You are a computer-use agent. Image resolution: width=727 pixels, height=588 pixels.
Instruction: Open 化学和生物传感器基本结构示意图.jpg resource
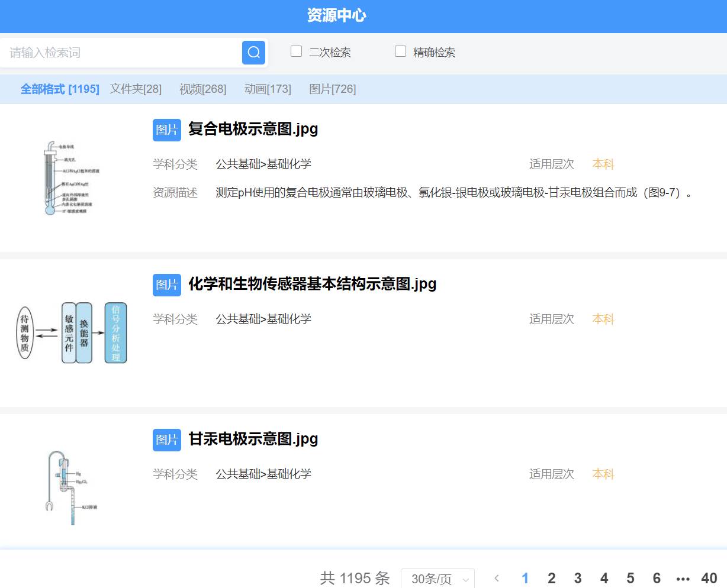(312, 284)
